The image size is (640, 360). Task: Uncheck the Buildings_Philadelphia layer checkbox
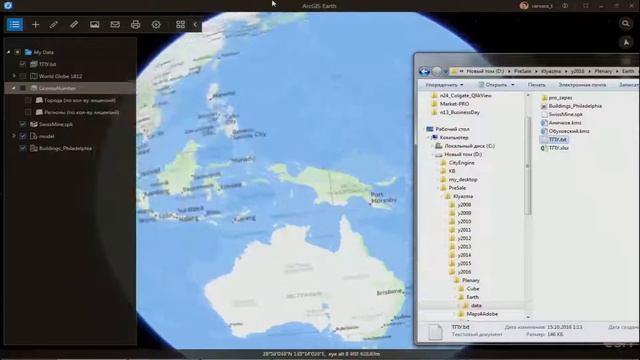click(x=22, y=148)
